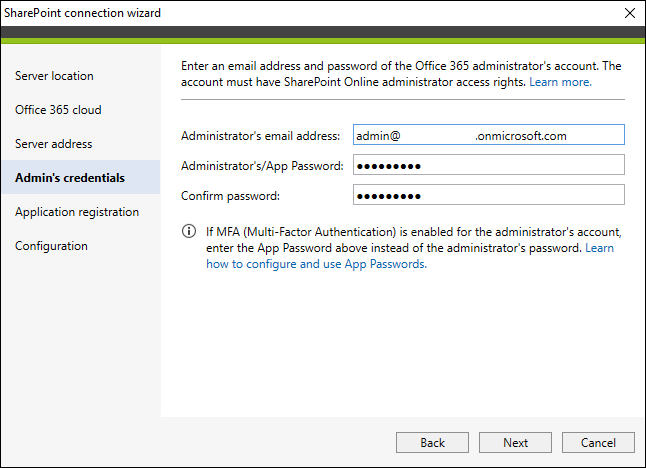Switch to the Application registration step
Viewport: 646px width, 468px height.
pyautogui.click(x=77, y=212)
